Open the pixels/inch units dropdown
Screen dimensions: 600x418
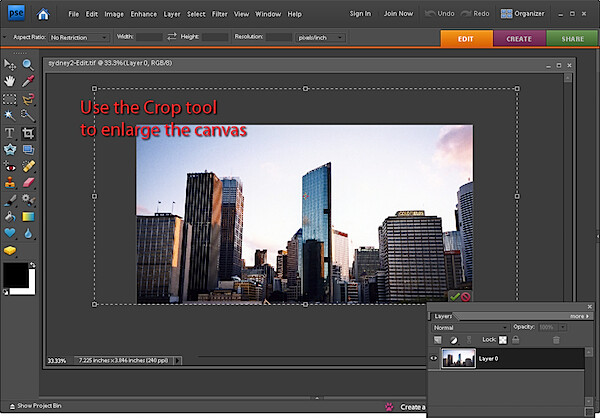[320, 38]
